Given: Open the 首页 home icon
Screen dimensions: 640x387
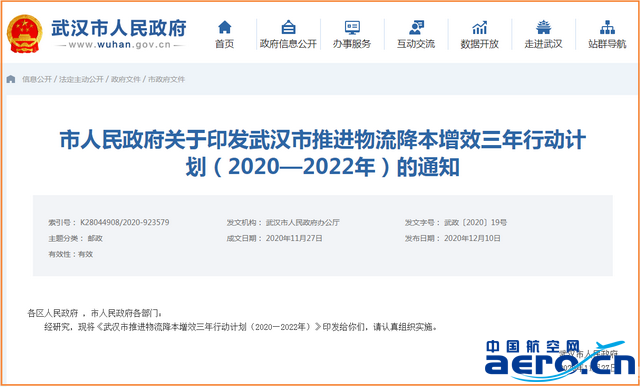Looking at the screenshot, I should 224,27.
